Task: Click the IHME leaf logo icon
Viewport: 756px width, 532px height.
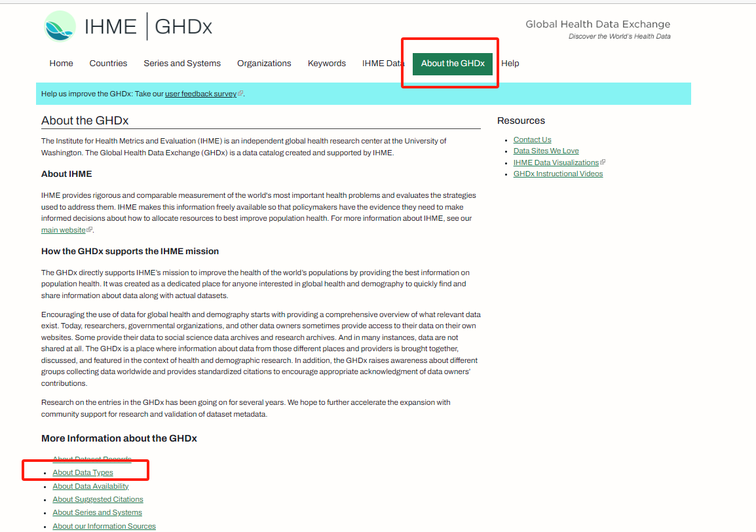Action: (60, 26)
